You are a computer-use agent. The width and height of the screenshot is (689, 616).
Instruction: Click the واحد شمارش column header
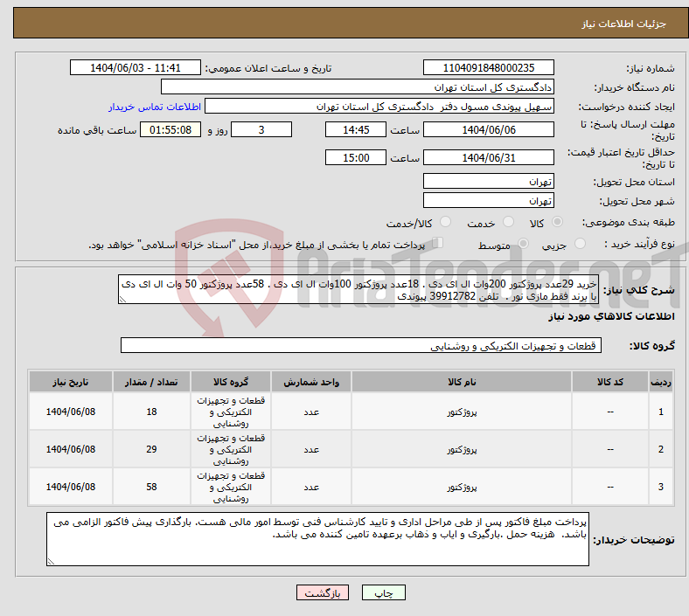click(x=311, y=382)
